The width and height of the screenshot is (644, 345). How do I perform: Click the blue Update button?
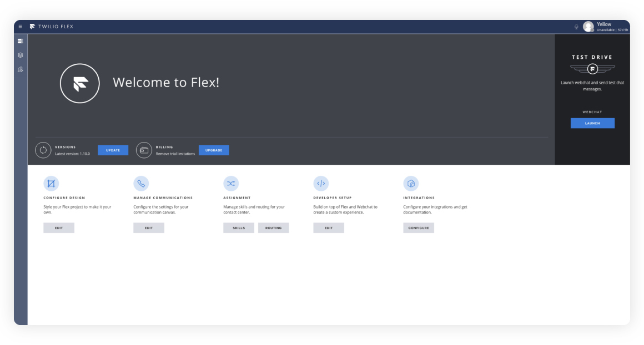point(113,150)
